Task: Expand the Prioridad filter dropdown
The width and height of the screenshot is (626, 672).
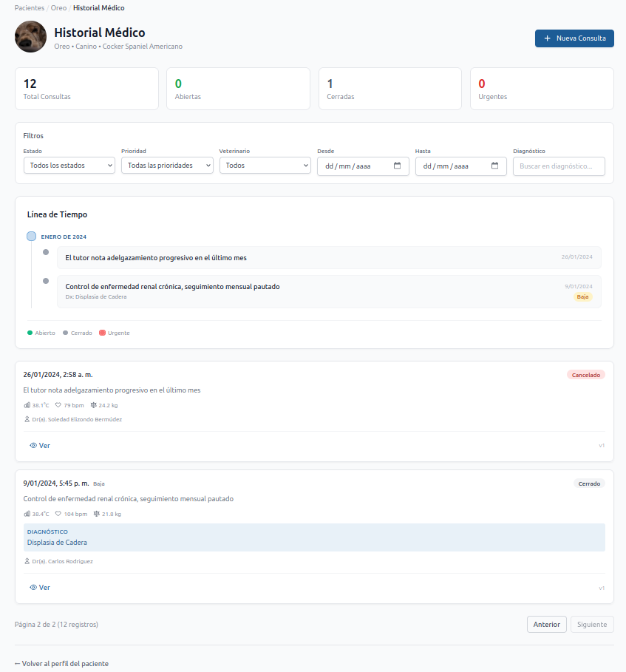Action: [x=167, y=166]
